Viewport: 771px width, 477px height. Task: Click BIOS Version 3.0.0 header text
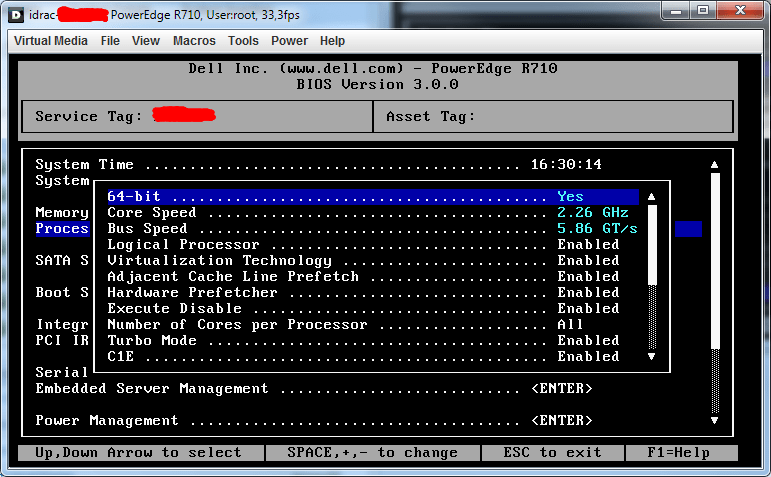377,85
